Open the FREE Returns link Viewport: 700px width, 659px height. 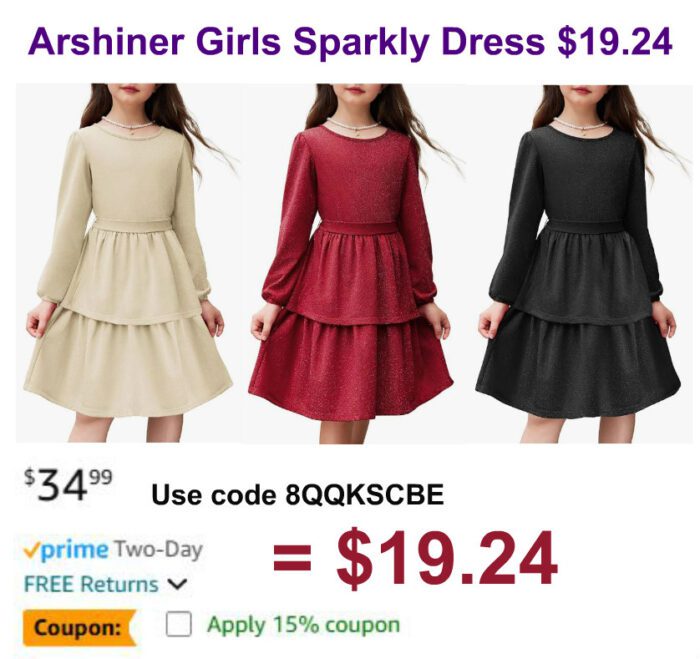(x=91, y=584)
